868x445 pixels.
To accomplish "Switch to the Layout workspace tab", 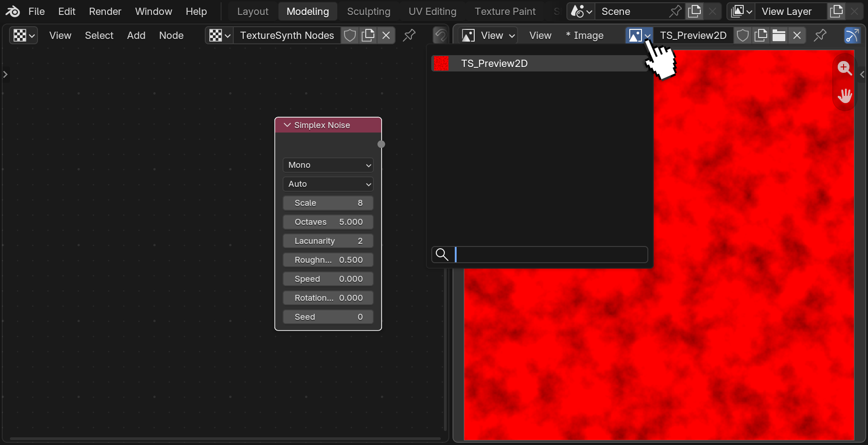I will pyautogui.click(x=253, y=11).
